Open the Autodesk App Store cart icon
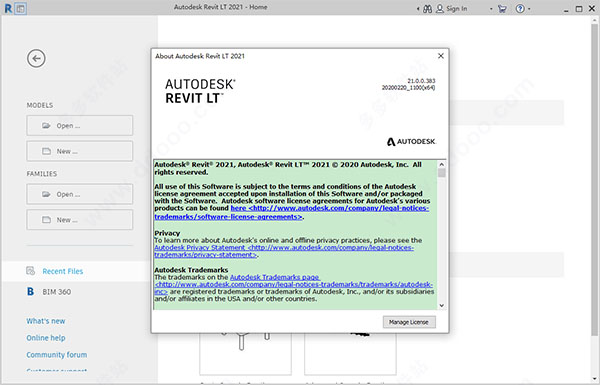600x385 pixels. coord(502,8)
